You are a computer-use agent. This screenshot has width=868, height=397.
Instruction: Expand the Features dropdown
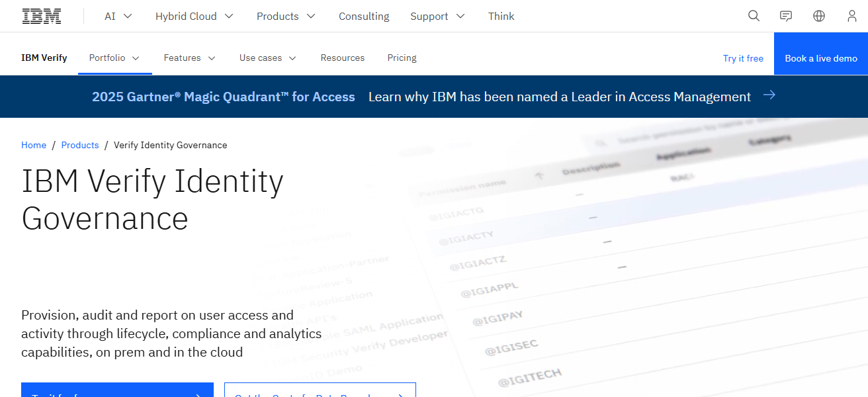pyautogui.click(x=189, y=58)
